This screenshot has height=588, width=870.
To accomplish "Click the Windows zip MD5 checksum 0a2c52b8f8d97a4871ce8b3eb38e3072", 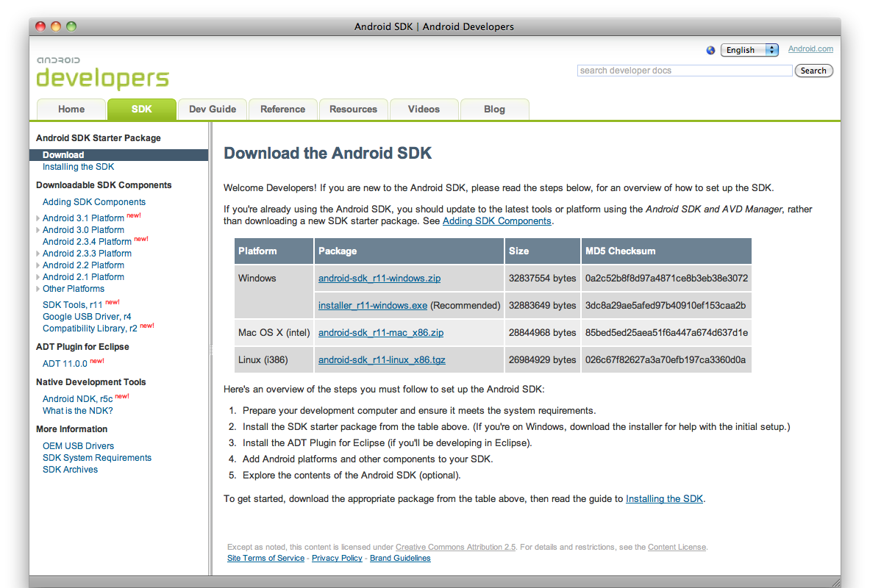I will [x=666, y=279].
